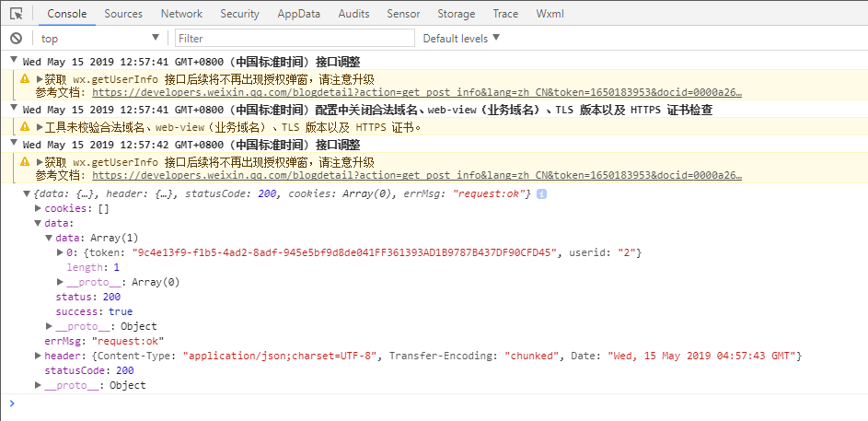Expand array item 0 with token
The height and width of the screenshot is (421, 868).
(60, 252)
